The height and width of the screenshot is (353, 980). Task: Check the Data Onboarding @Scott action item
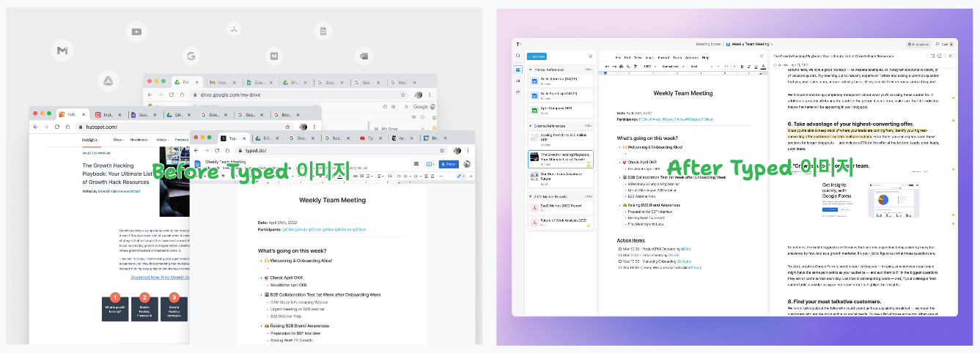point(619,254)
